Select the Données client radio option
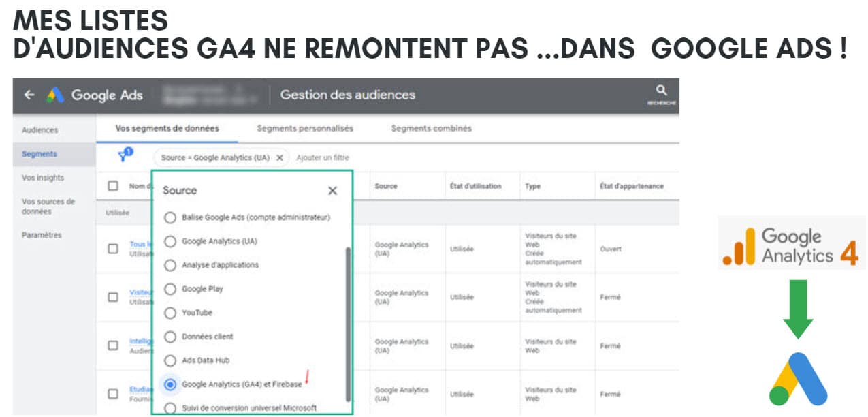Screen dimensions: 868x417 tap(170, 337)
